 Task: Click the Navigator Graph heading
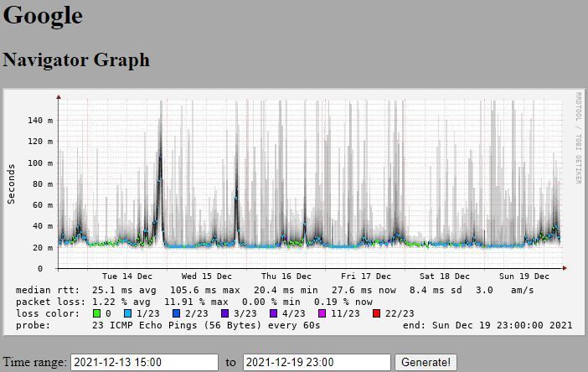pyautogui.click(x=76, y=60)
